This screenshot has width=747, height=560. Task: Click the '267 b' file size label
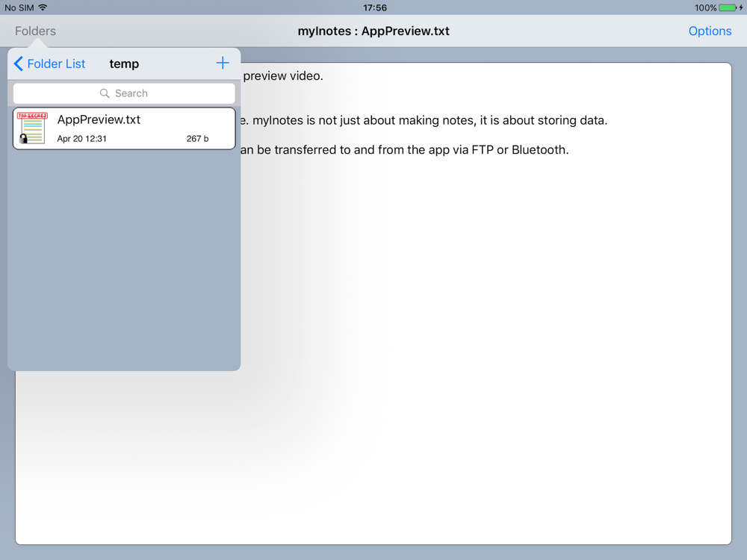197,139
